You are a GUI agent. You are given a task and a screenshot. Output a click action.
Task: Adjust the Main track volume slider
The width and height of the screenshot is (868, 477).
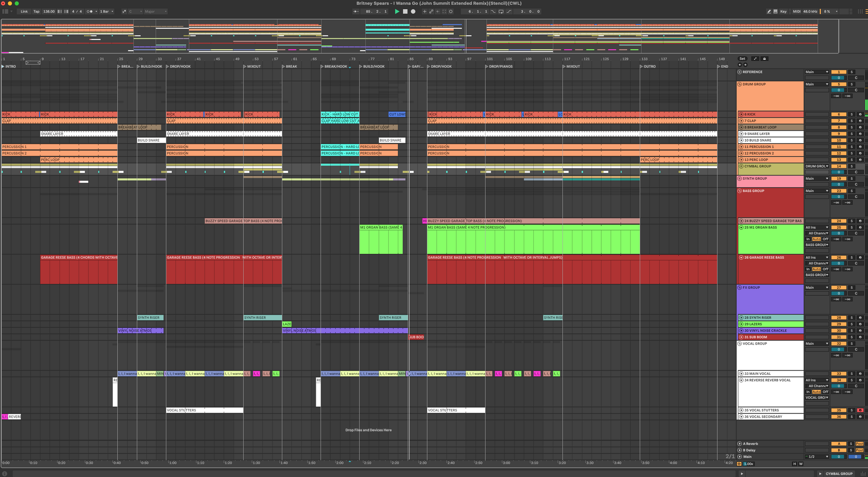(x=839, y=457)
